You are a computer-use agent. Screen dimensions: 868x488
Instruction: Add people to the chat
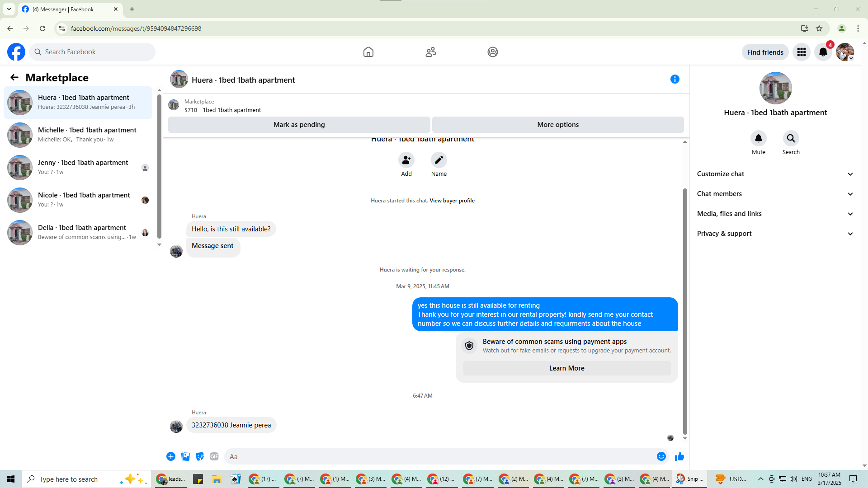point(406,160)
